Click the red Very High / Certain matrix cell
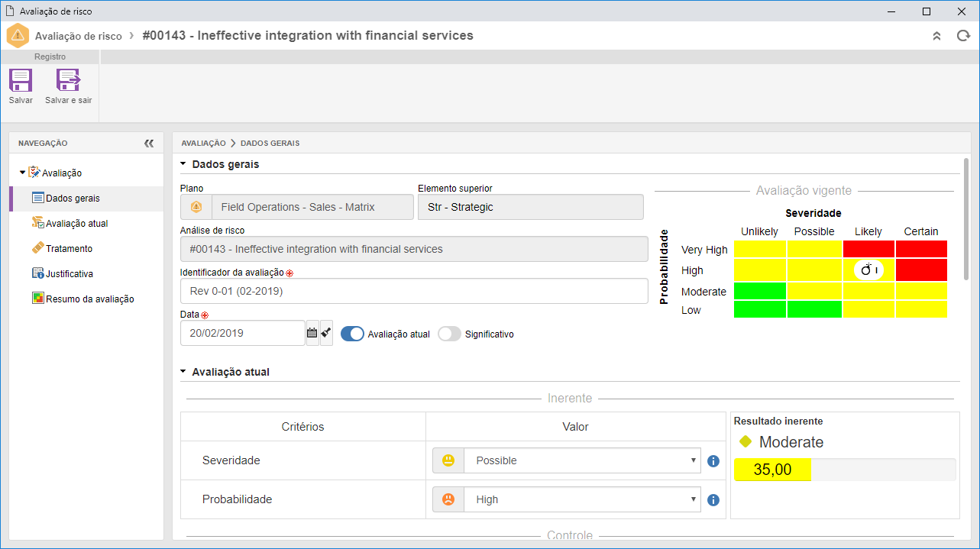The image size is (980, 549). pyautogui.click(x=921, y=249)
